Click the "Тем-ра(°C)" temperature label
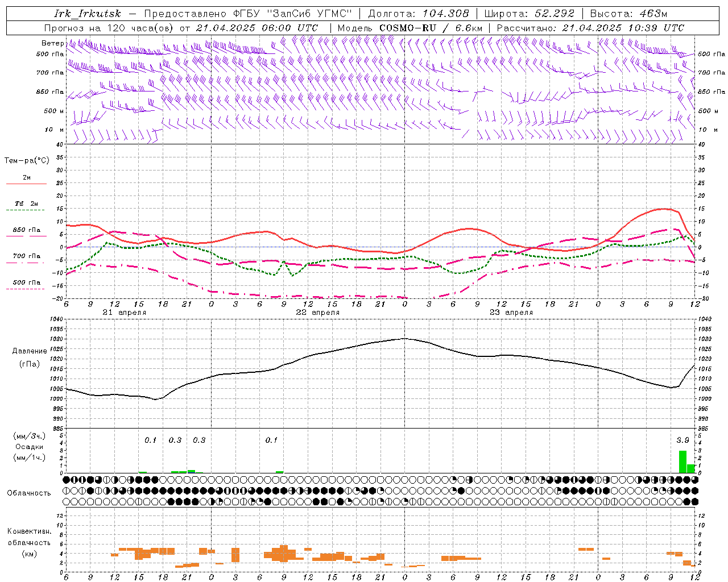728x582 pixels. 27,161
